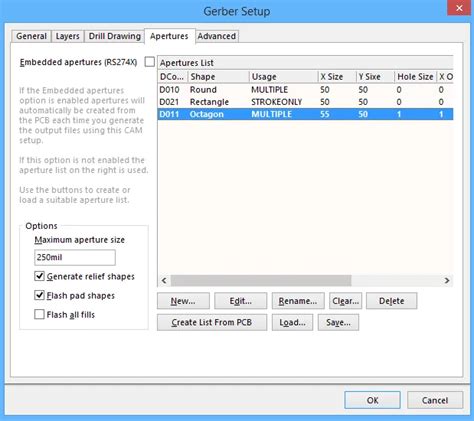Image resolution: width=474 pixels, height=421 pixels.
Task: Click the horizontal scrollbar thumb
Action: click(x=261, y=280)
